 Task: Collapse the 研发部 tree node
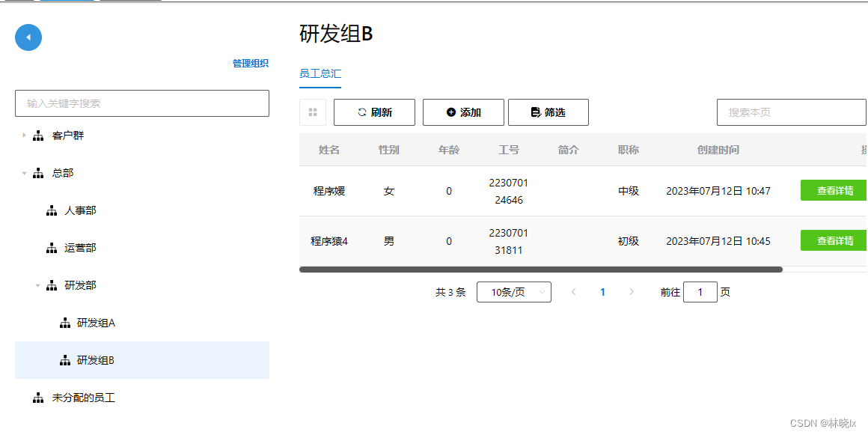pyautogui.click(x=37, y=285)
